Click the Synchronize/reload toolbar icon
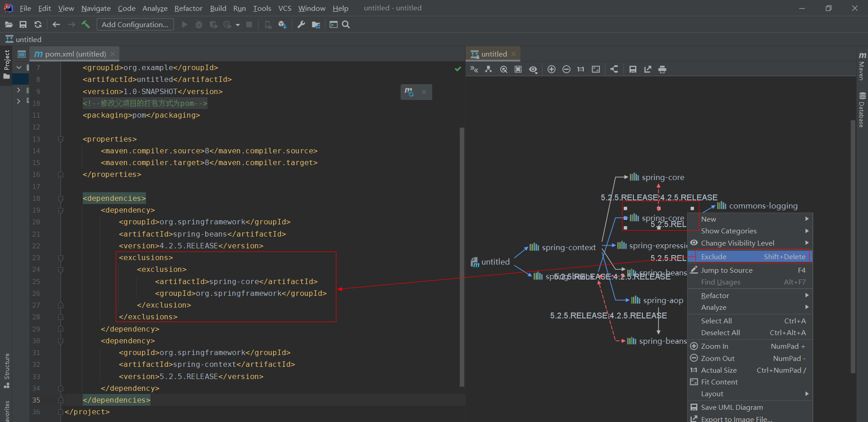The width and height of the screenshot is (868, 422). coord(38,24)
